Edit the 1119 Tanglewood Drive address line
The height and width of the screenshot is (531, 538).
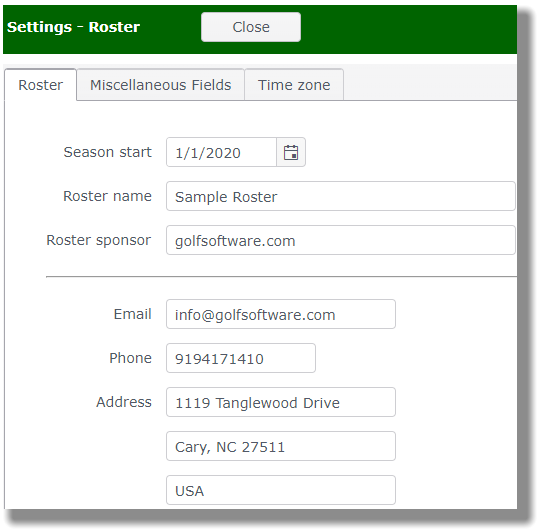tap(281, 402)
